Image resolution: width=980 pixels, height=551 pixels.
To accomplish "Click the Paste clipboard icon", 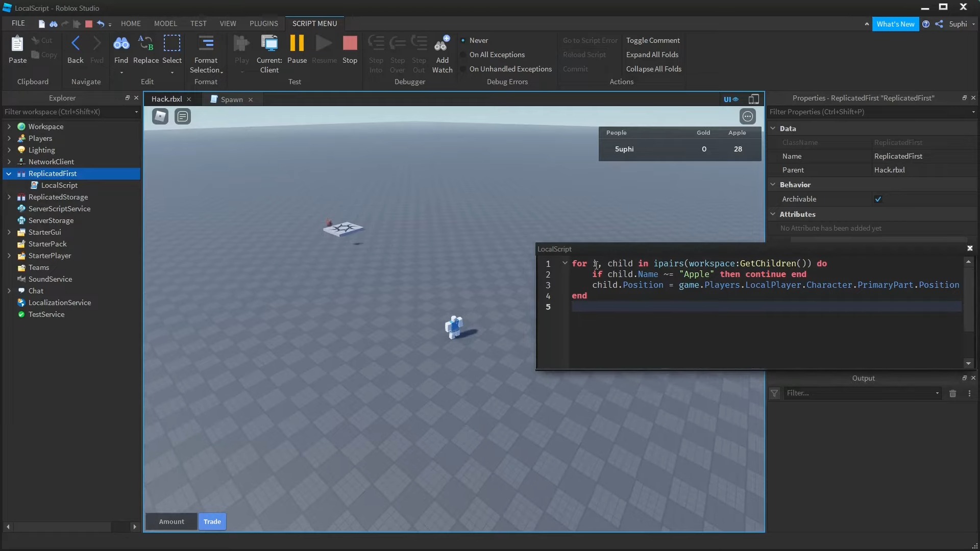I will [17, 44].
